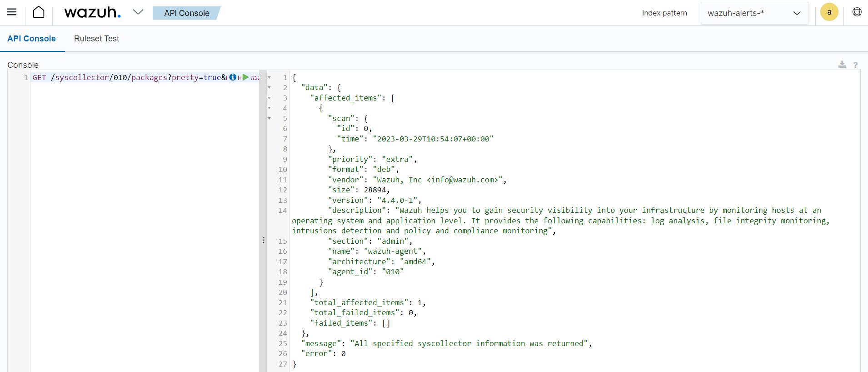Viewport: 868px width, 372px height.
Task: Click the "error": 0 line
Action: (323, 353)
